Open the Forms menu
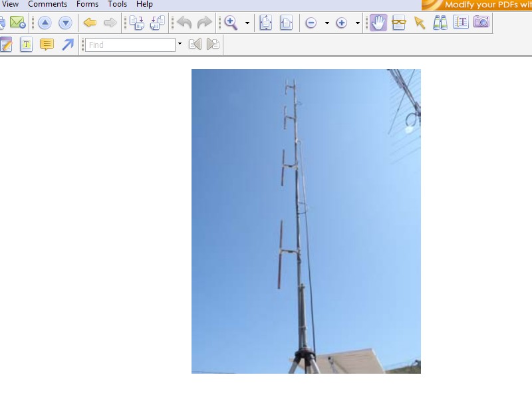532x399 pixels. click(87, 4)
